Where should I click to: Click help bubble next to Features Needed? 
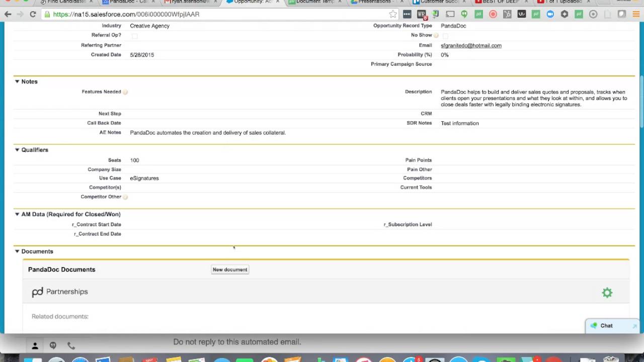125,92
